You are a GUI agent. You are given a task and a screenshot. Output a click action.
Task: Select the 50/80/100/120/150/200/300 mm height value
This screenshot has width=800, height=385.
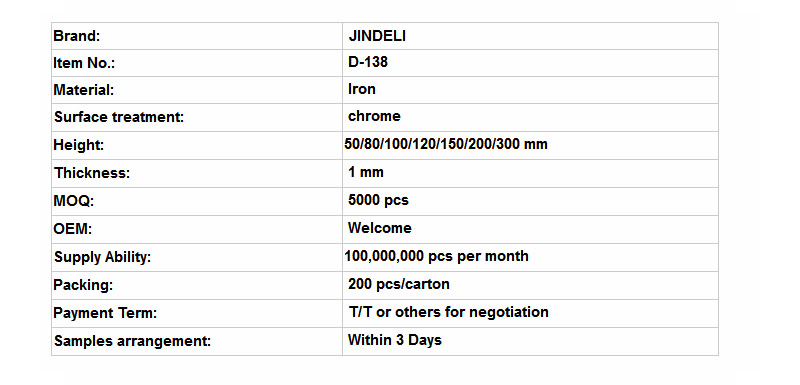[446, 144]
